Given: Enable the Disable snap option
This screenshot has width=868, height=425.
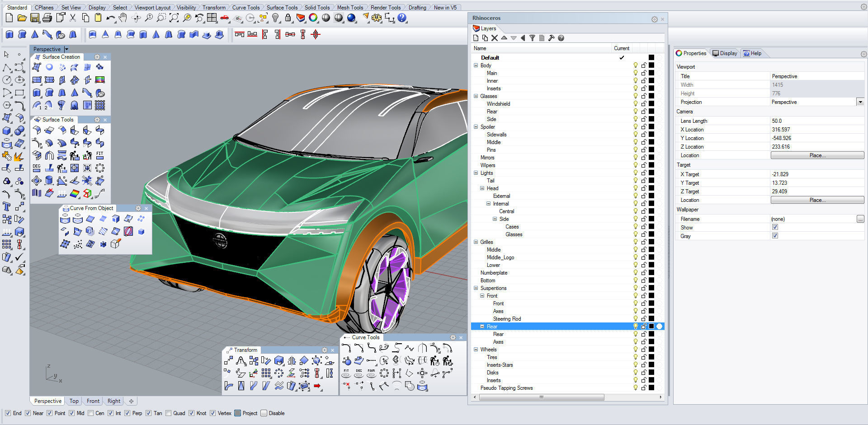Looking at the screenshot, I should click(263, 413).
